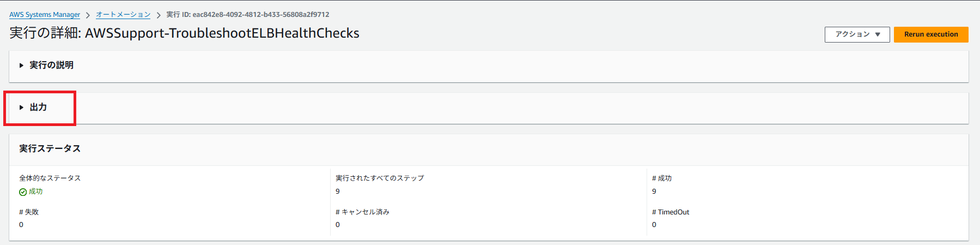Click the # TimedOut label
Image resolution: width=980 pixels, height=245 pixels.
[x=671, y=212]
